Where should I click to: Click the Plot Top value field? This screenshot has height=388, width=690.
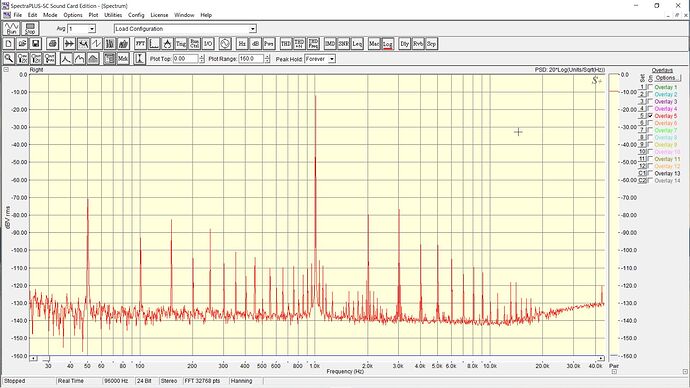[185, 59]
